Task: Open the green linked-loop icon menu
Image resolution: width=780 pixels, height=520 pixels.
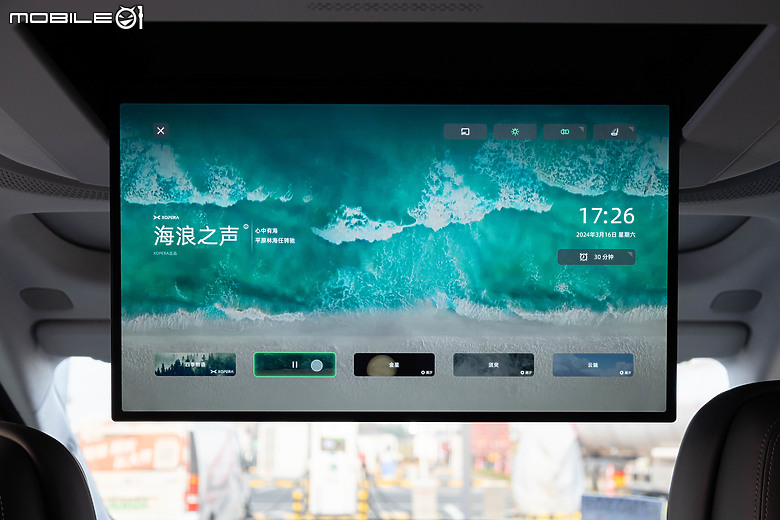Action: pyautogui.click(x=565, y=131)
